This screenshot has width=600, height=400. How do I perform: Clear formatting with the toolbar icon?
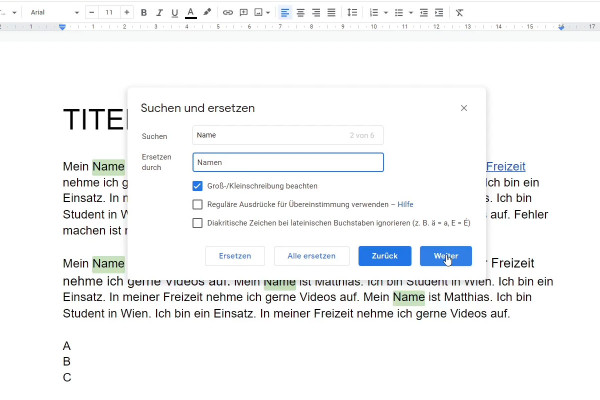[x=459, y=13]
